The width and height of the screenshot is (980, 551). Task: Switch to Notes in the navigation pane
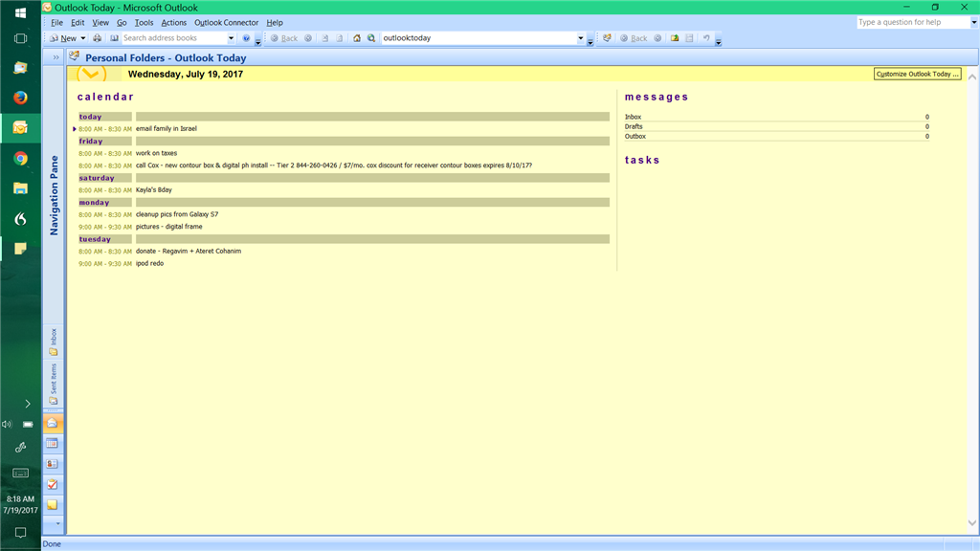[53, 505]
